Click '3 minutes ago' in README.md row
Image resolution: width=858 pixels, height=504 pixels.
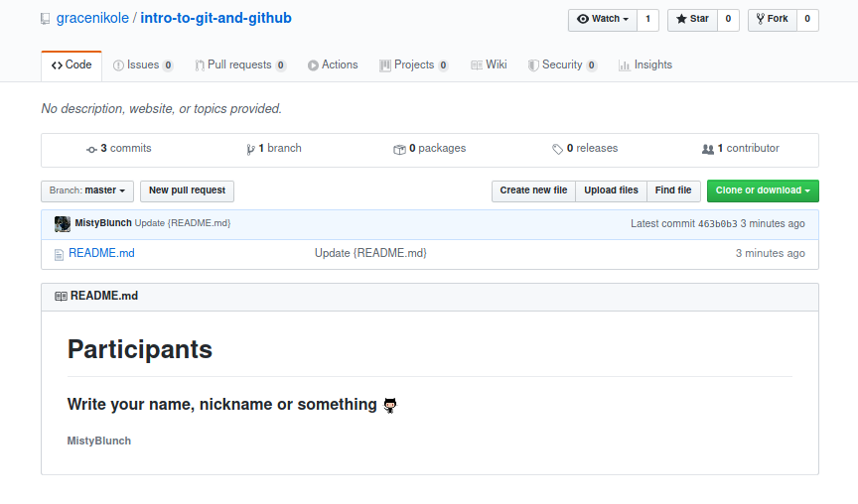(770, 254)
